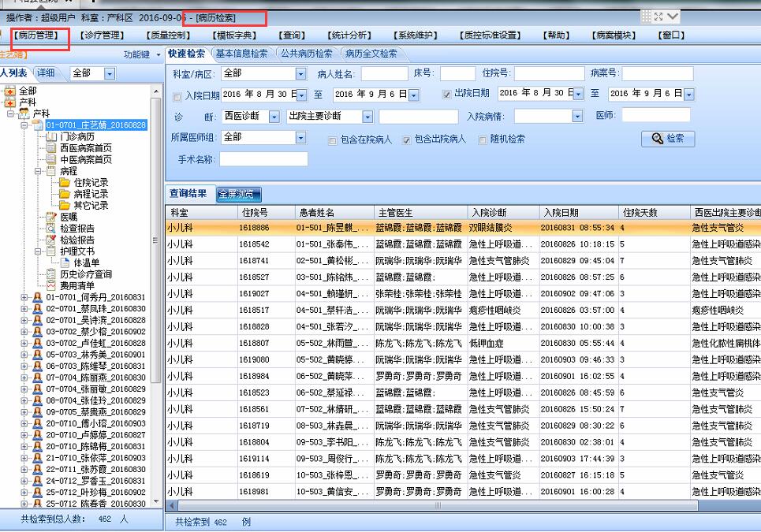This screenshot has height=532, width=761.
Task: Switch to the 详细 tab in left panel
Action: (x=46, y=73)
